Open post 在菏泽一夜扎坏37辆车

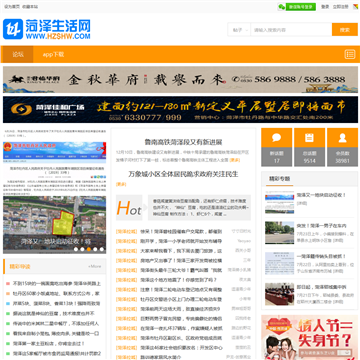[x=181, y=328]
